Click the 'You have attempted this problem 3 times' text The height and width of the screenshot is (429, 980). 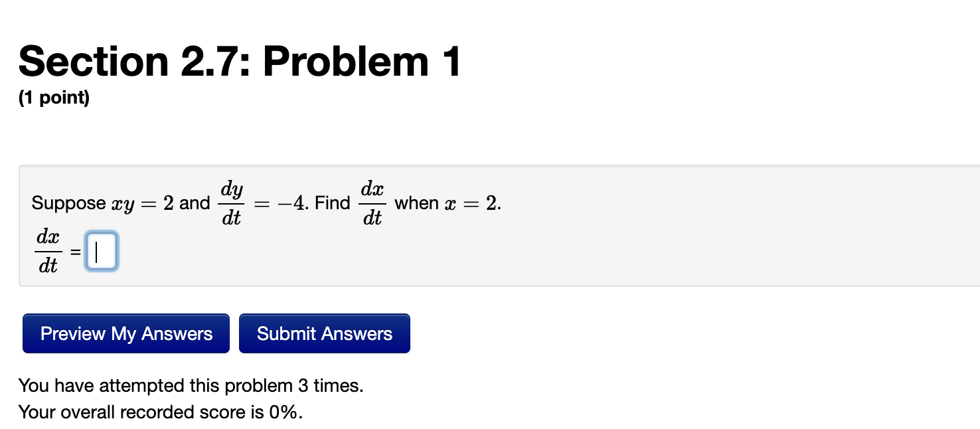pos(191,385)
